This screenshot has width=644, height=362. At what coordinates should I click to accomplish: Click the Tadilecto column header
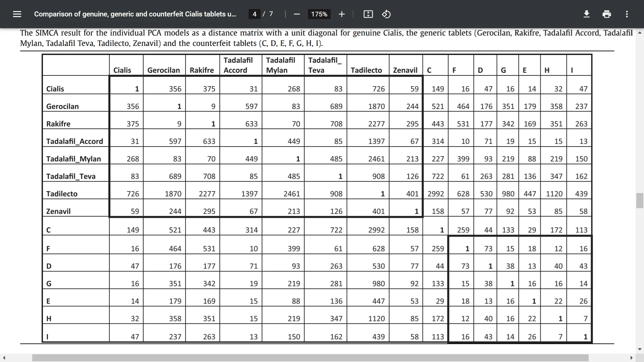366,70
